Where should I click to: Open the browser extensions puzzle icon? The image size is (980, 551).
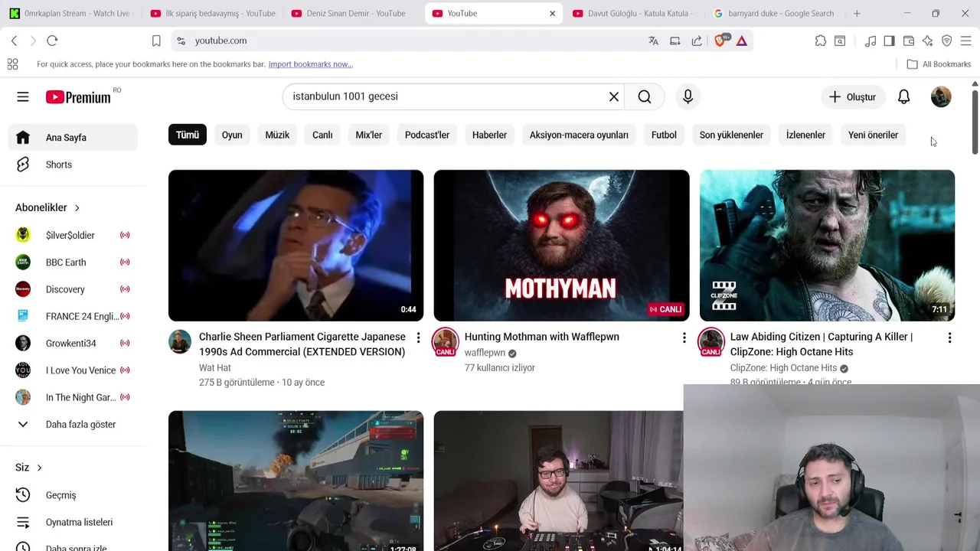pos(821,41)
